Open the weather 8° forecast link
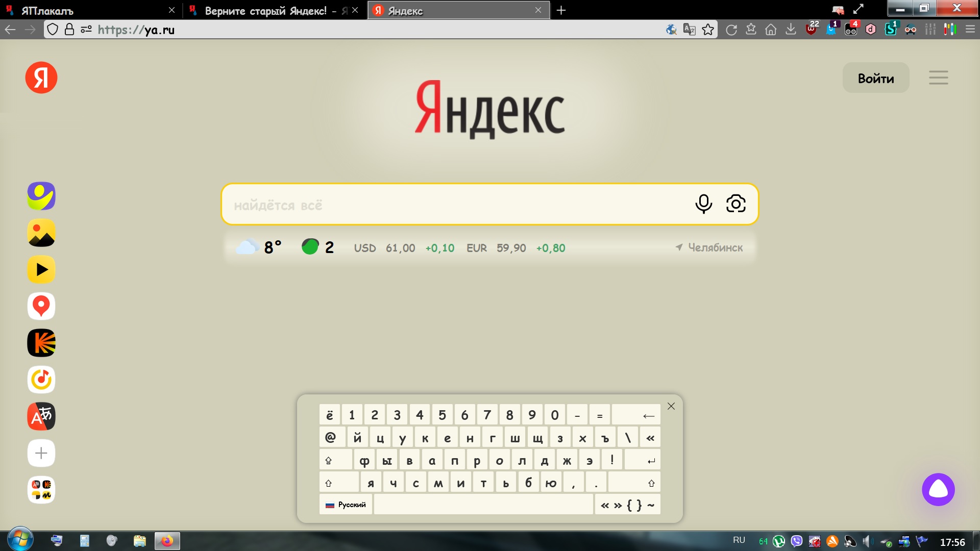Image resolution: width=980 pixels, height=551 pixels. tap(259, 247)
